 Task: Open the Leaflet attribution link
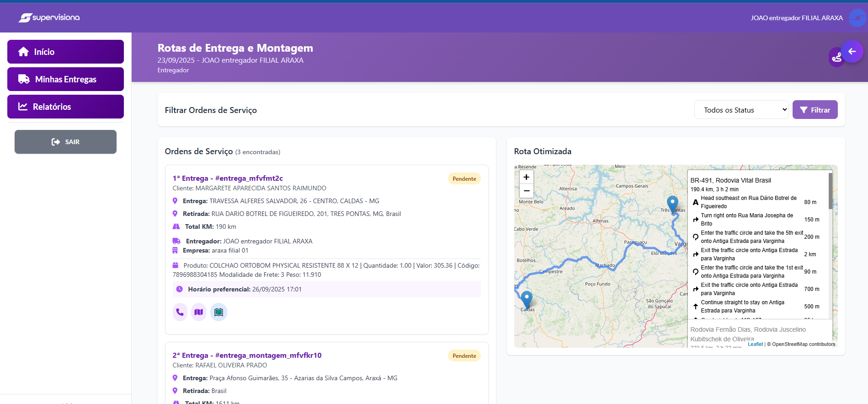click(755, 344)
